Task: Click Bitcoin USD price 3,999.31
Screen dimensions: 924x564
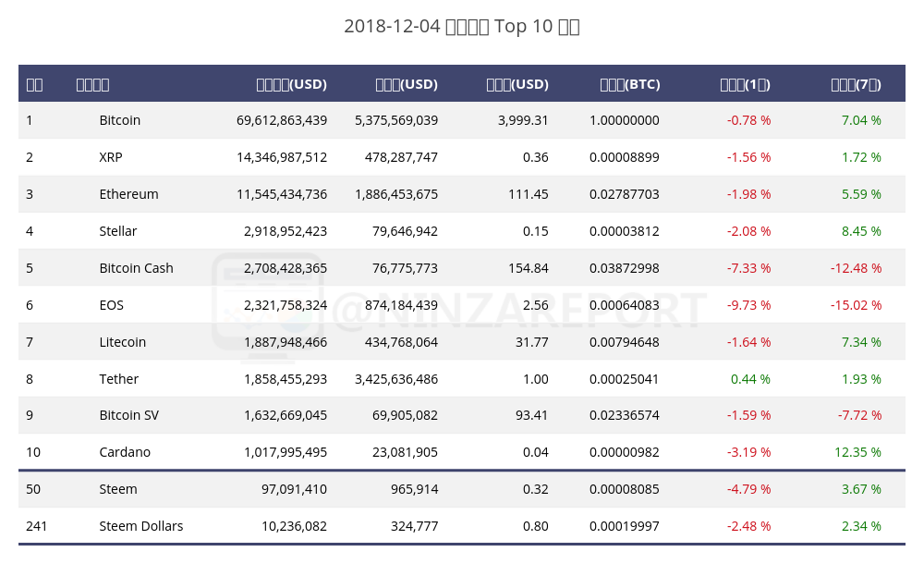Action: pyautogui.click(x=523, y=120)
